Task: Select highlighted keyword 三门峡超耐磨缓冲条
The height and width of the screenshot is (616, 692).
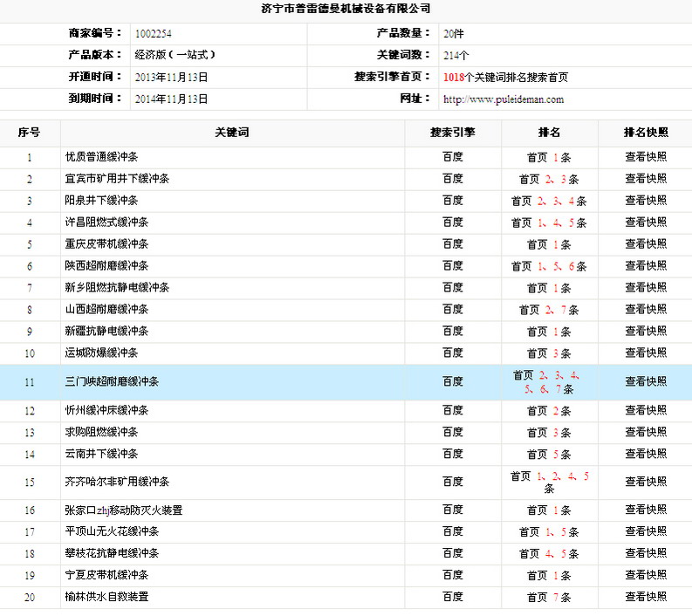Action: point(112,381)
